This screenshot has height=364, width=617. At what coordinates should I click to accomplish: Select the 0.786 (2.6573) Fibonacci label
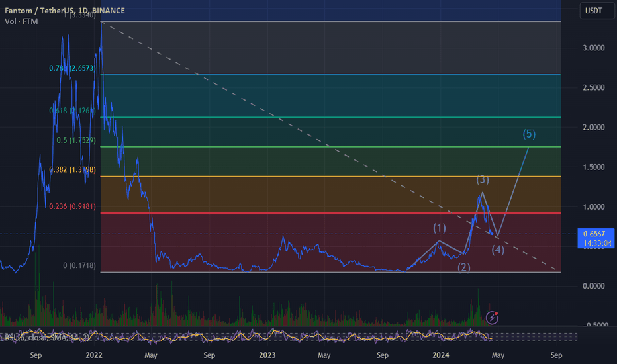72,68
